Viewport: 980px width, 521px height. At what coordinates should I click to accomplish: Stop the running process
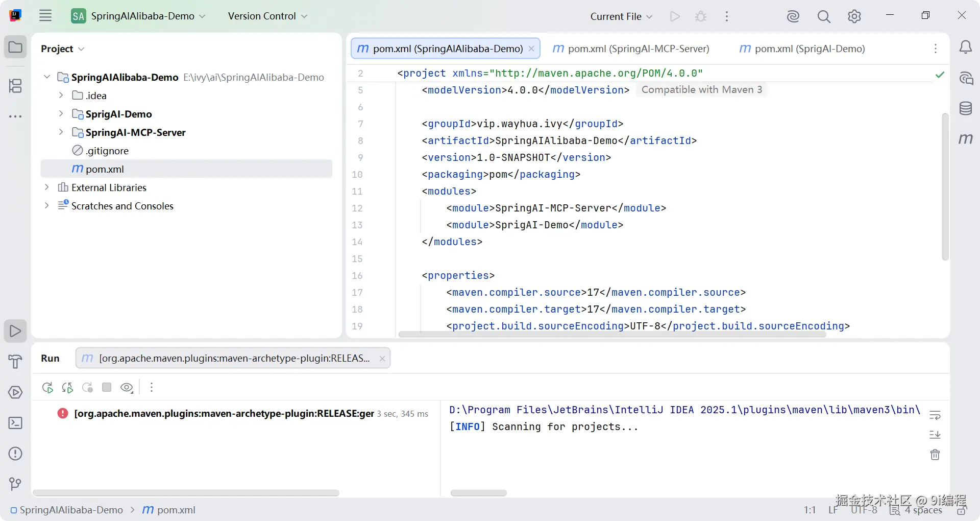tap(107, 387)
